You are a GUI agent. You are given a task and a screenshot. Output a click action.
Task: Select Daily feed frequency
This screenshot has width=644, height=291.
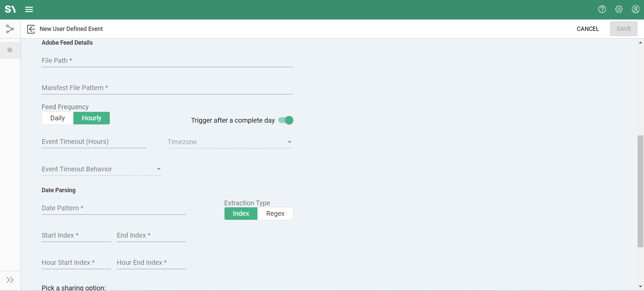(x=57, y=118)
